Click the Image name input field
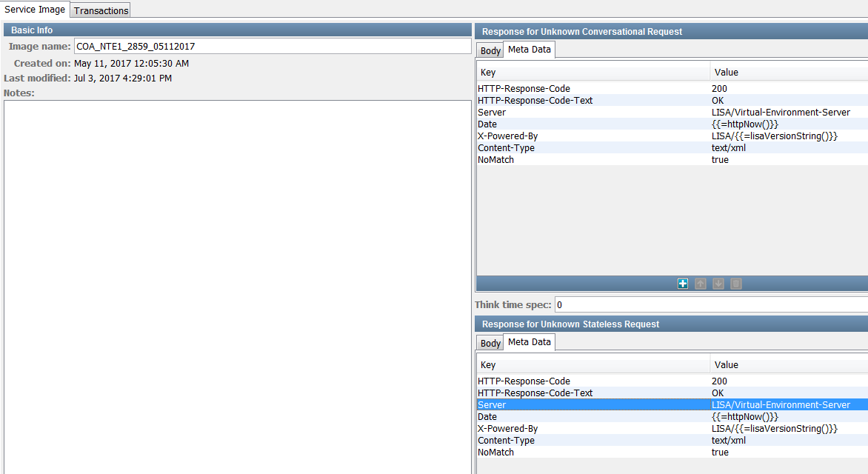868x474 pixels. pyautogui.click(x=273, y=46)
